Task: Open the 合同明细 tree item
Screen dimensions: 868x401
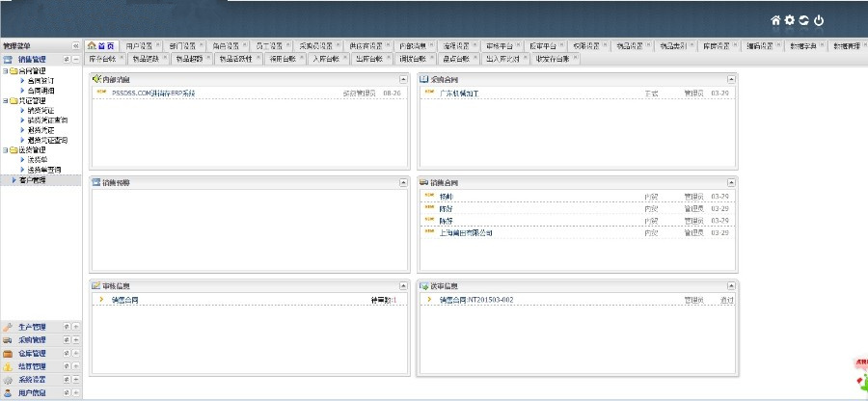Action: pos(41,91)
